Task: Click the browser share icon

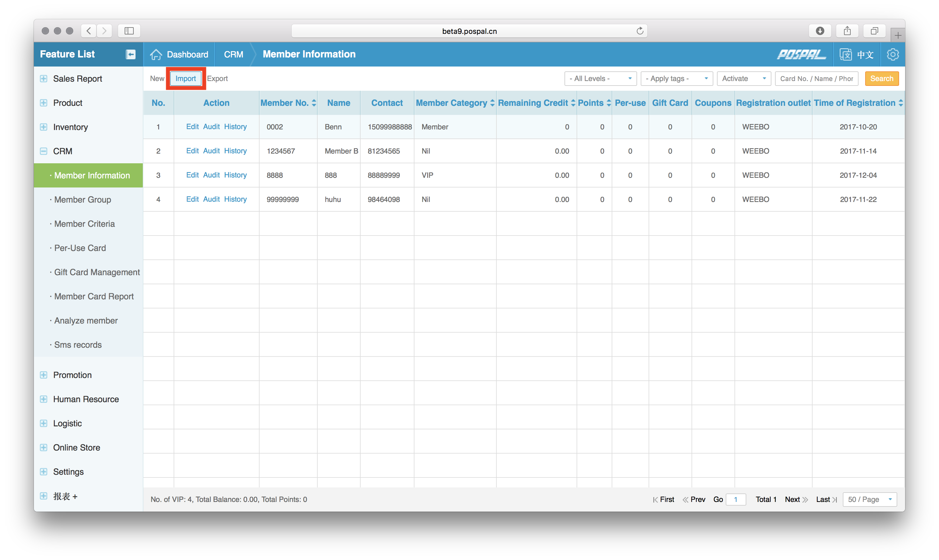Action: point(847,31)
